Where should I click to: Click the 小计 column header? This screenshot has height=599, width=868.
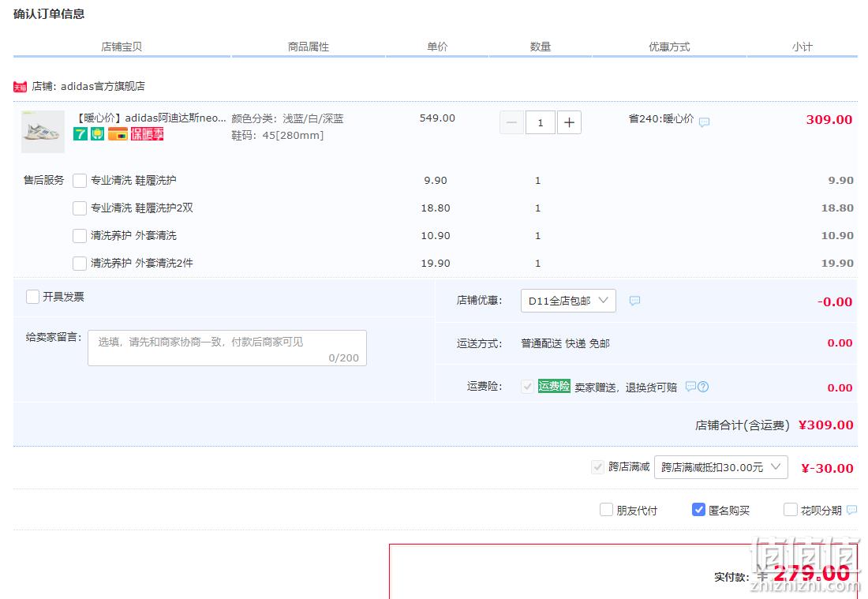click(803, 47)
